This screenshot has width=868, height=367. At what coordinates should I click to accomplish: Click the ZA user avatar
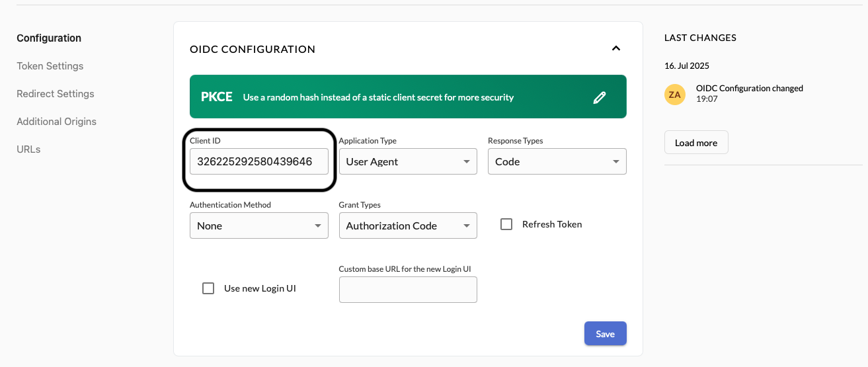675,95
